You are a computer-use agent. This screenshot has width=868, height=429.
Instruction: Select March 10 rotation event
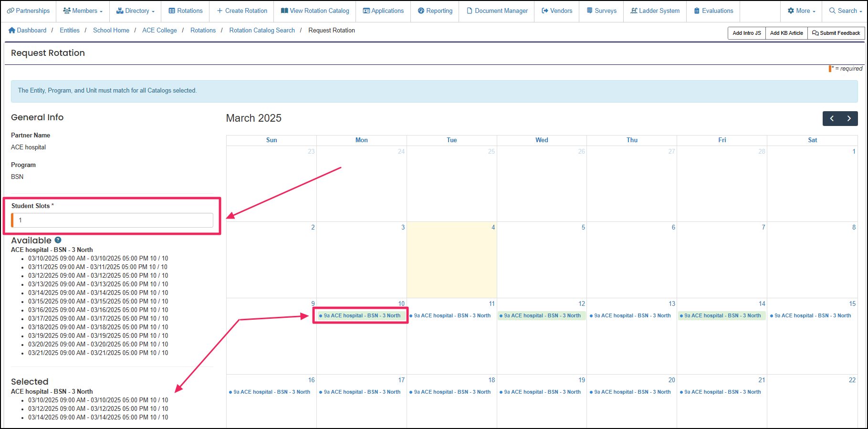click(362, 316)
